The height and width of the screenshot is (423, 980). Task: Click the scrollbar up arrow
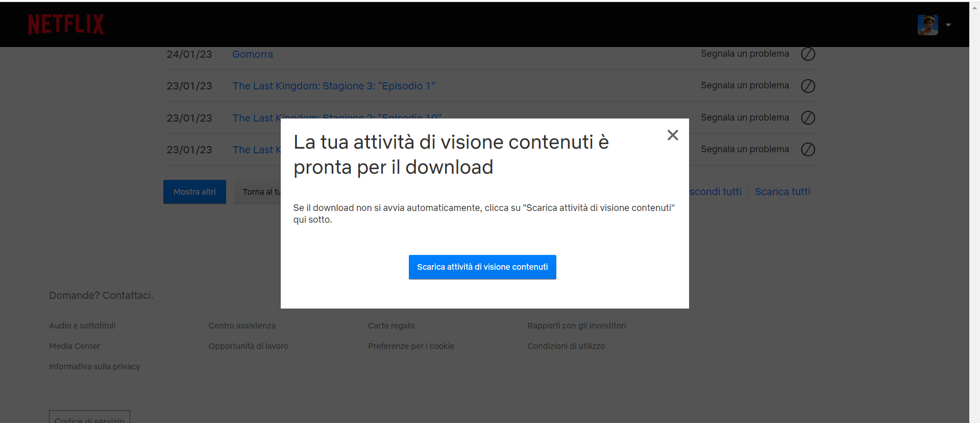974,7
